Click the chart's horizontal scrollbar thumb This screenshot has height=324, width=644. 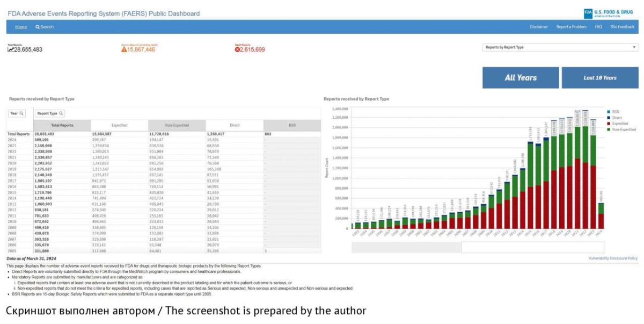tap(532, 248)
